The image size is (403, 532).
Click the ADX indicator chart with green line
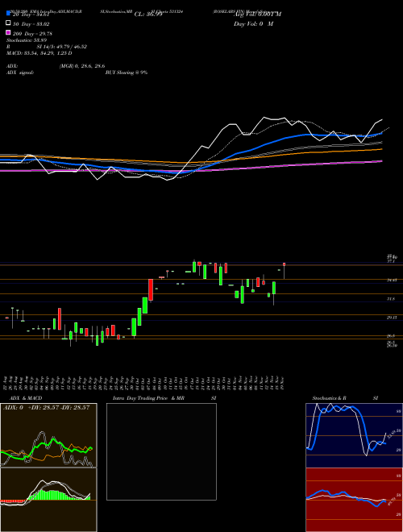[x=48, y=435]
